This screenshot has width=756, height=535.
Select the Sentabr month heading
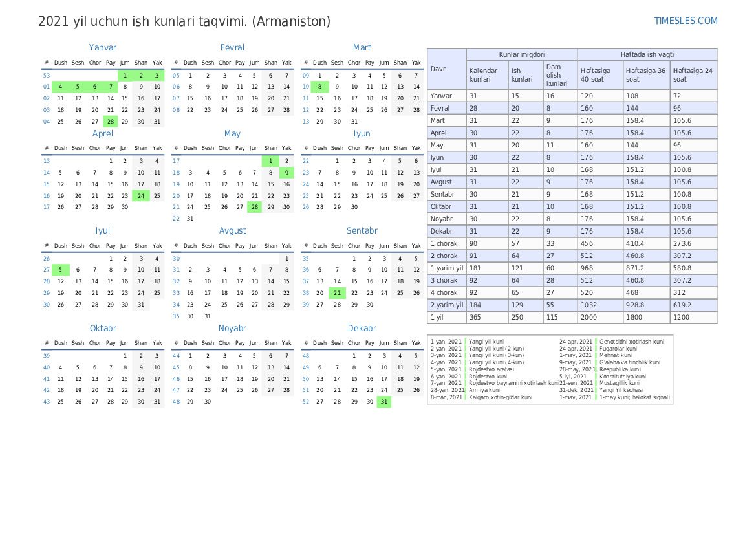coord(362,230)
